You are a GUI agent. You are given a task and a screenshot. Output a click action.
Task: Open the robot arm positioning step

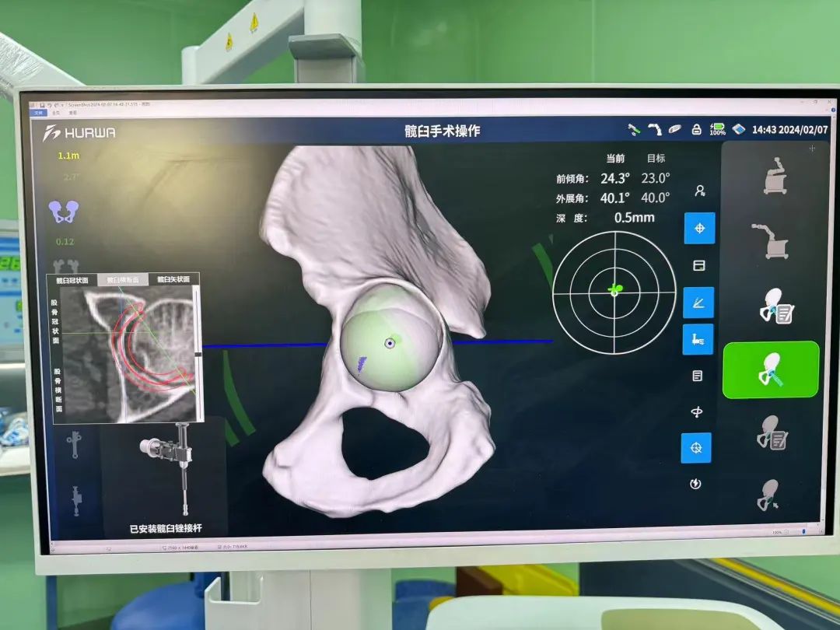(770, 241)
